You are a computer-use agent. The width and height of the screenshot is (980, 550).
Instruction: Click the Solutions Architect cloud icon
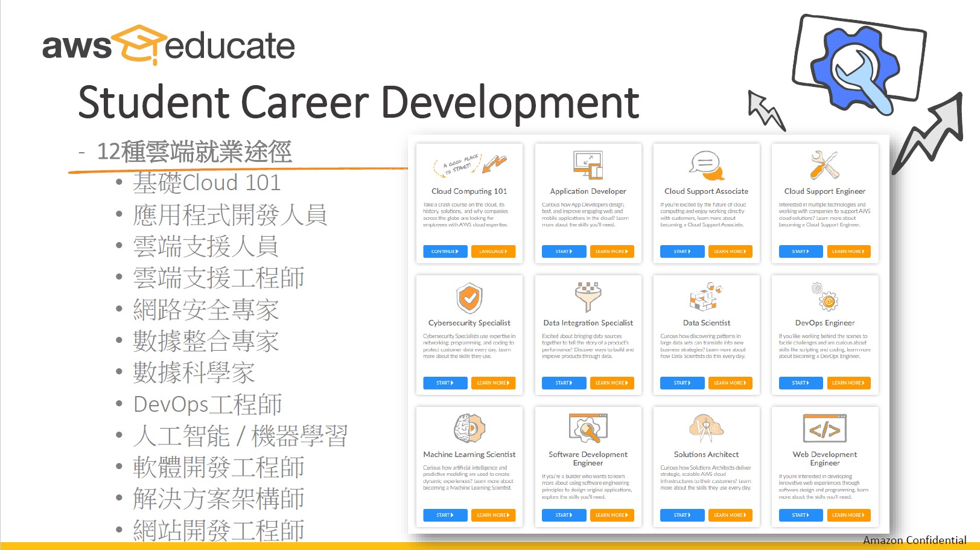[706, 428]
